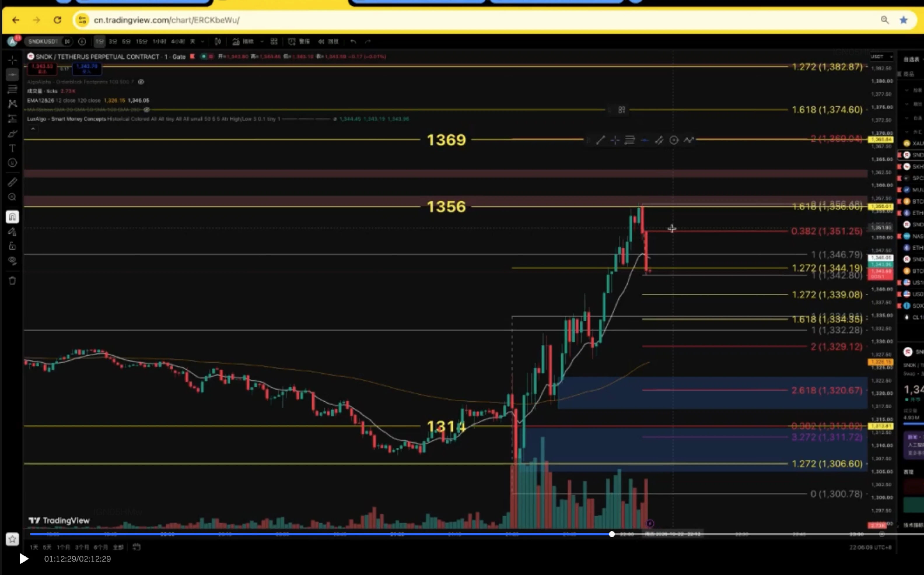924x575 pixels.
Task: Toggle visibility of AlgoAlpha Orderblock indicator
Action: tap(141, 82)
